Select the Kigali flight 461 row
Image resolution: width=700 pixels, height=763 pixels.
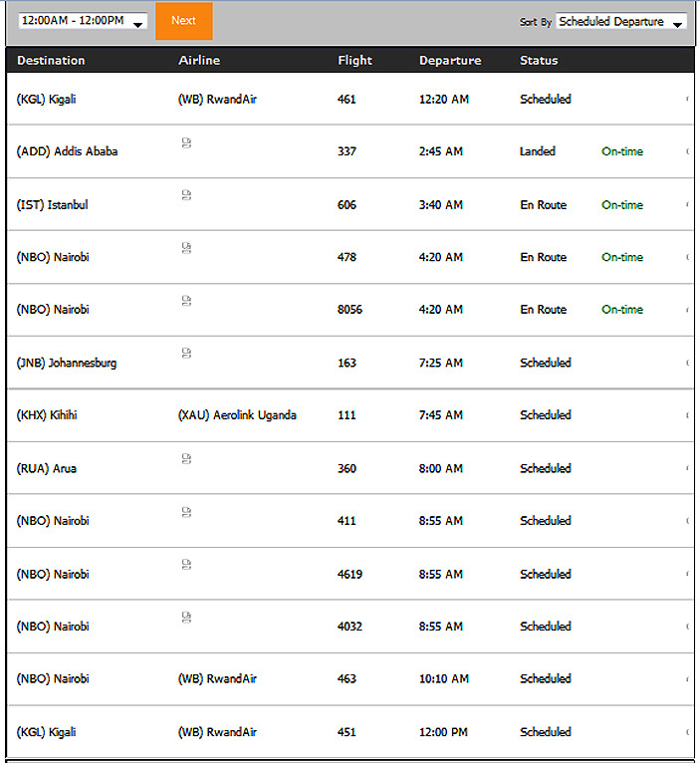click(x=350, y=100)
